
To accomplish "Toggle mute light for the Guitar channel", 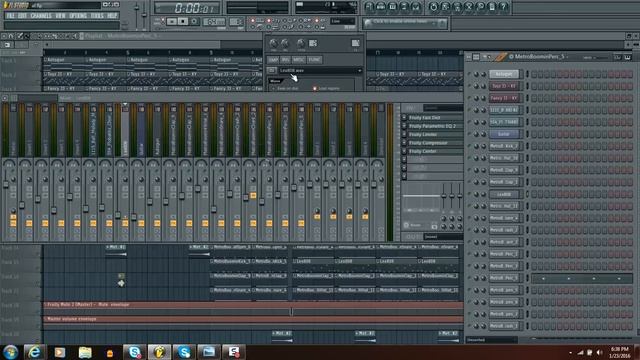I will (x=469, y=134).
